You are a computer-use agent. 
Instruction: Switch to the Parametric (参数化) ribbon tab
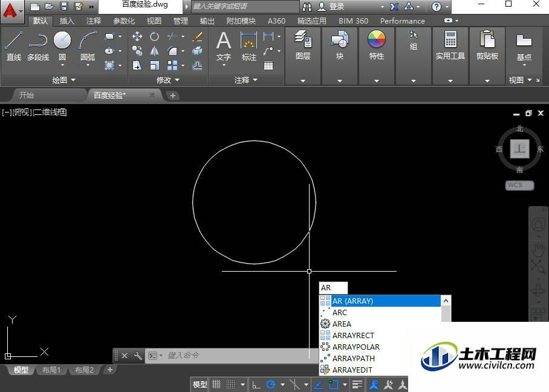[x=124, y=21]
